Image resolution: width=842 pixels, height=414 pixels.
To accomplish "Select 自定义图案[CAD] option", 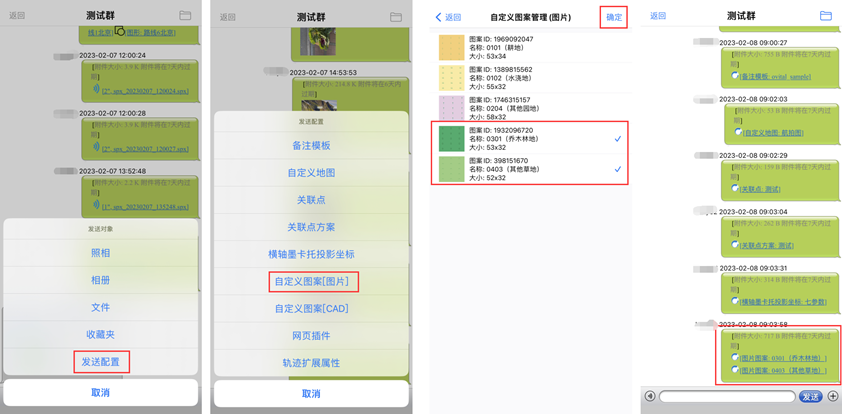I will coord(311,308).
